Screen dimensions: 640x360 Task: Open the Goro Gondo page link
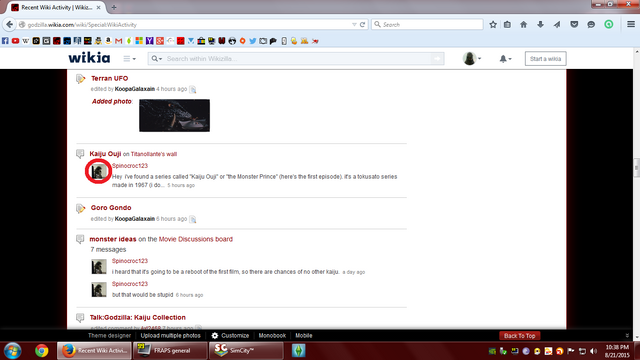(111, 208)
